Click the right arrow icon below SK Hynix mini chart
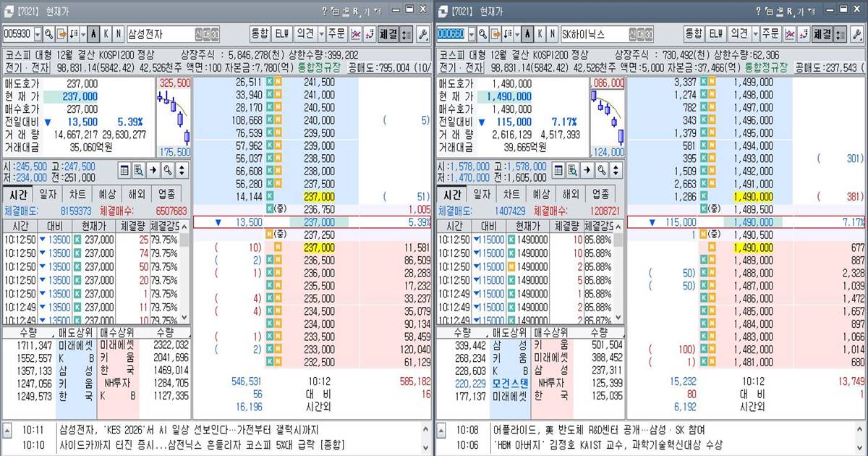Image resolution: width=868 pixels, height=456 pixels. point(587,170)
